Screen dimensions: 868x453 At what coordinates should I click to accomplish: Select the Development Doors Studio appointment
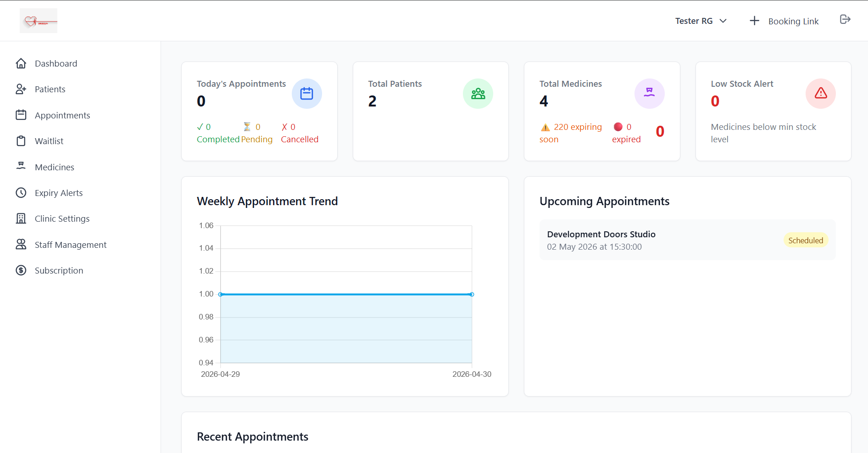[687, 240]
